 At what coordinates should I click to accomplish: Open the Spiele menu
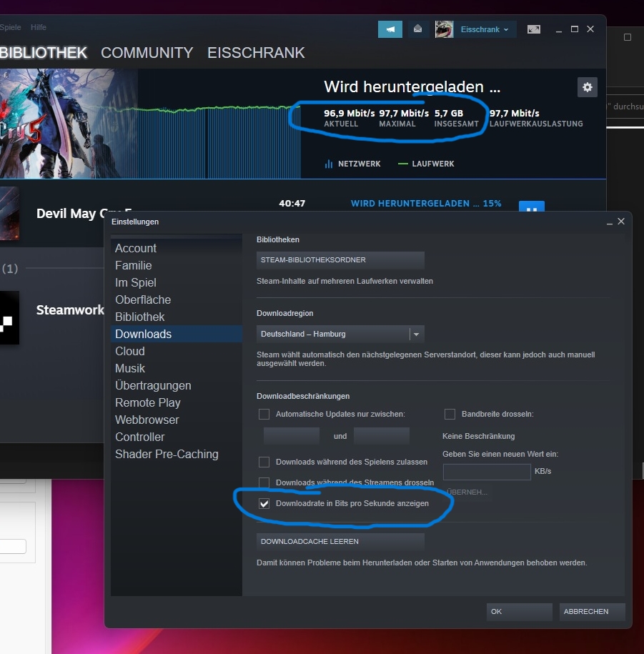[x=11, y=27]
